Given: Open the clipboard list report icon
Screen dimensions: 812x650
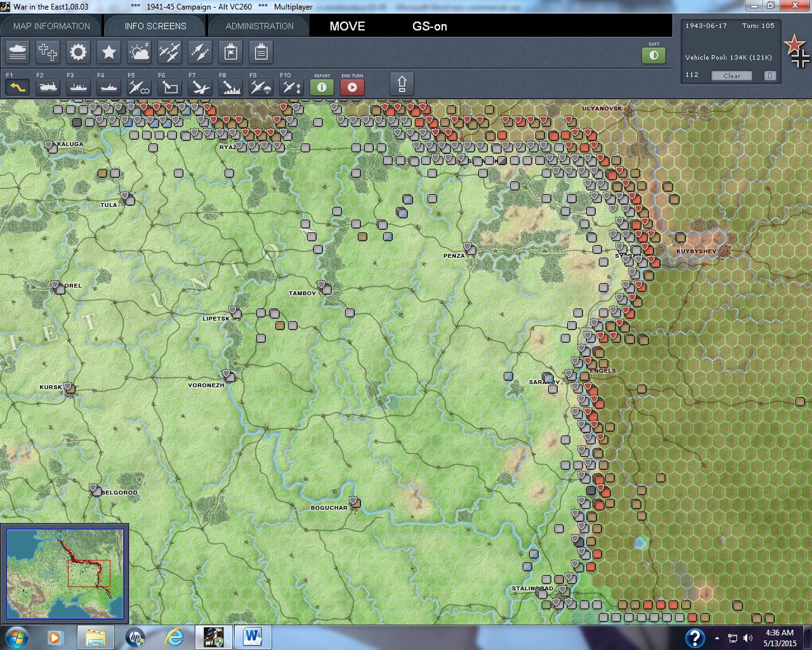Looking at the screenshot, I should click(261, 52).
